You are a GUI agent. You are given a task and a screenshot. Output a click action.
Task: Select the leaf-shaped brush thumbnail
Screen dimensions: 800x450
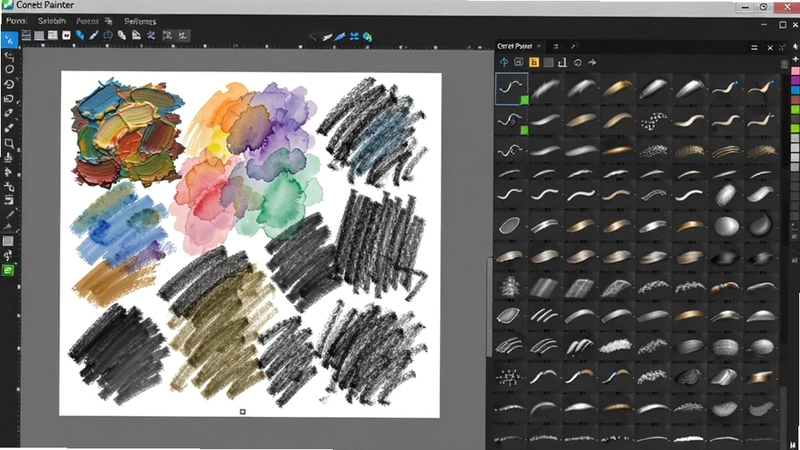click(x=509, y=316)
